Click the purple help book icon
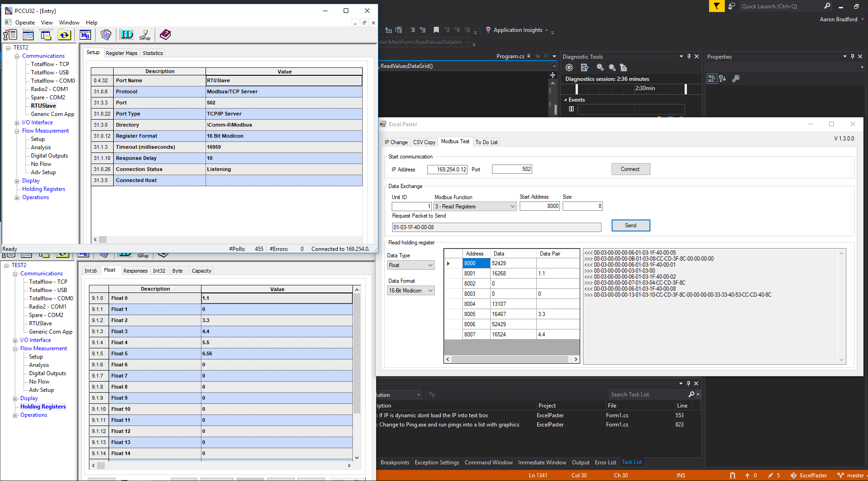 (165, 35)
